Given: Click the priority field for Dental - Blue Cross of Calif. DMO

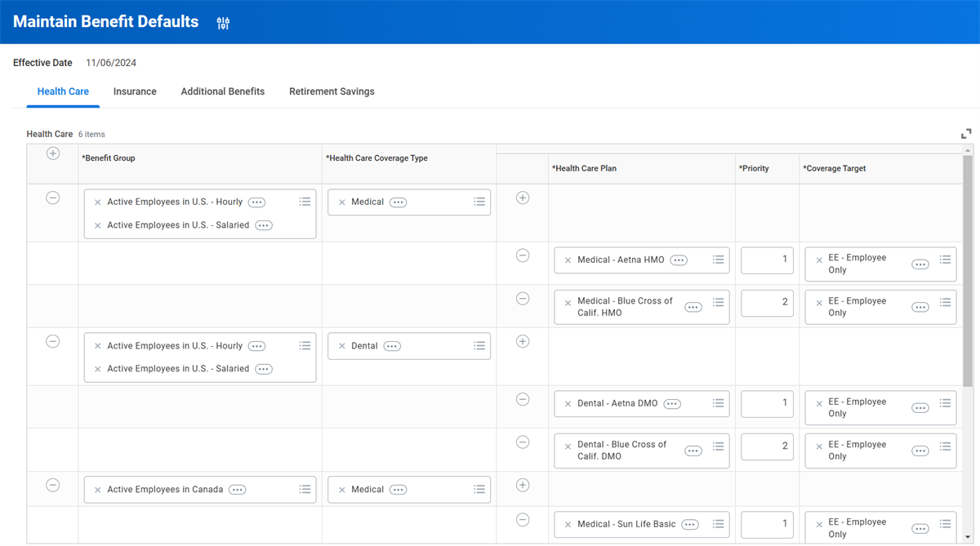Looking at the screenshot, I should pos(767,446).
